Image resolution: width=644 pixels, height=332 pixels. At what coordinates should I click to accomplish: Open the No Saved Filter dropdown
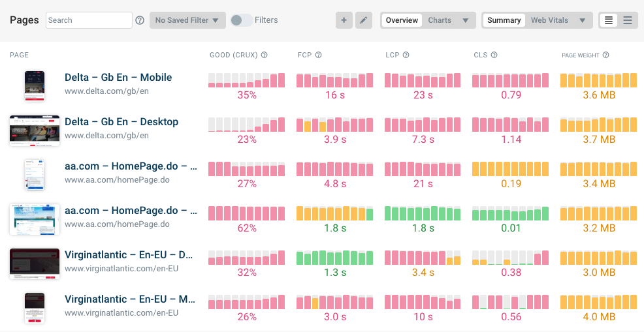point(187,20)
